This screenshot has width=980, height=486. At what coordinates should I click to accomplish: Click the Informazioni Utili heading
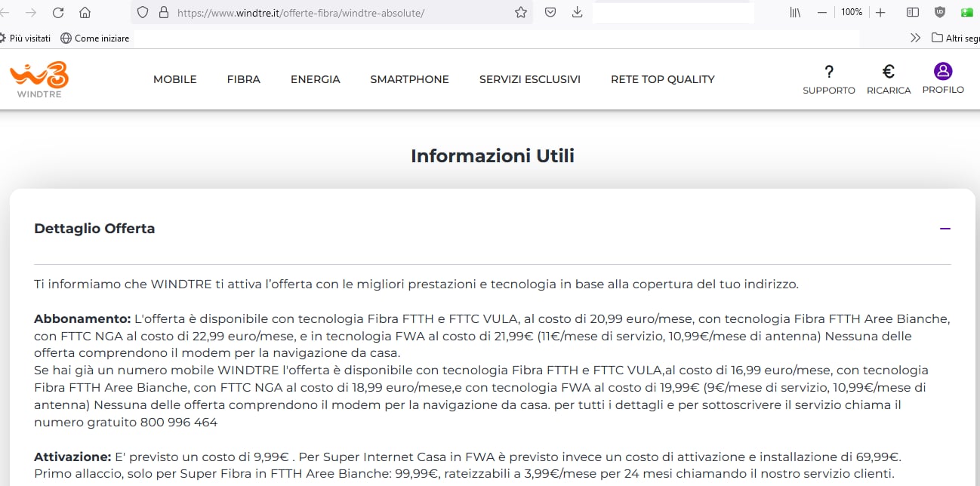click(x=492, y=156)
